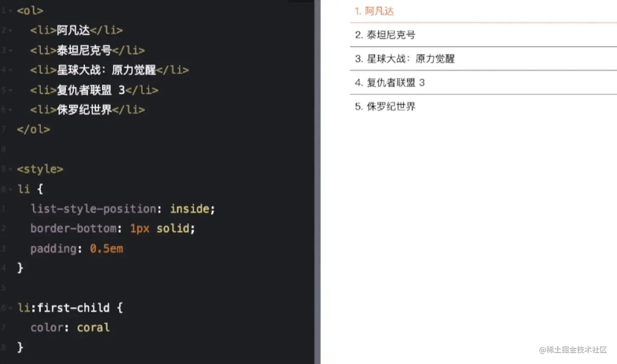Click the code line <li>复仇者联盟 3</li>
Screen dimensions: 617x364
94,90
